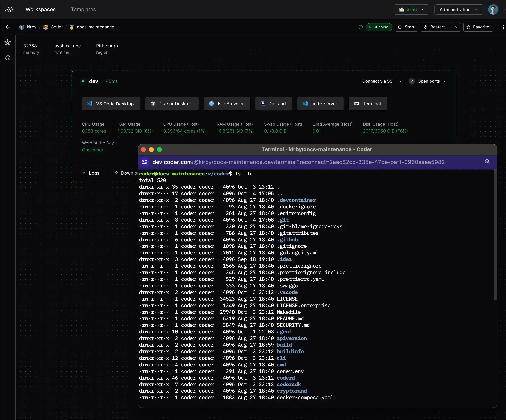Launch VS Code Desktop app
This screenshot has height=420, width=506.
click(111, 104)
